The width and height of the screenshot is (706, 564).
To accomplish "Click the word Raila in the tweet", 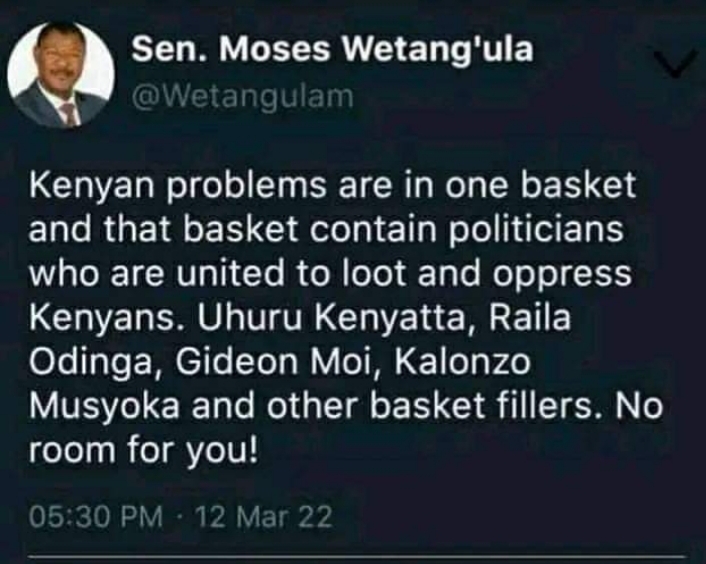I will pyautogui.click(x=530, y=317).
